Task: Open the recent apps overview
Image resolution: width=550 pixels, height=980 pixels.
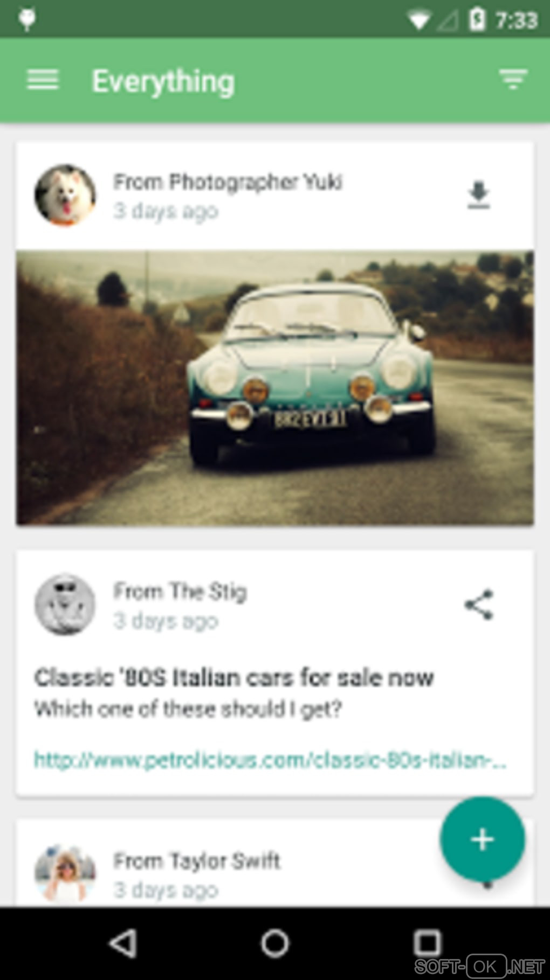Action: (x=427, y=943)
